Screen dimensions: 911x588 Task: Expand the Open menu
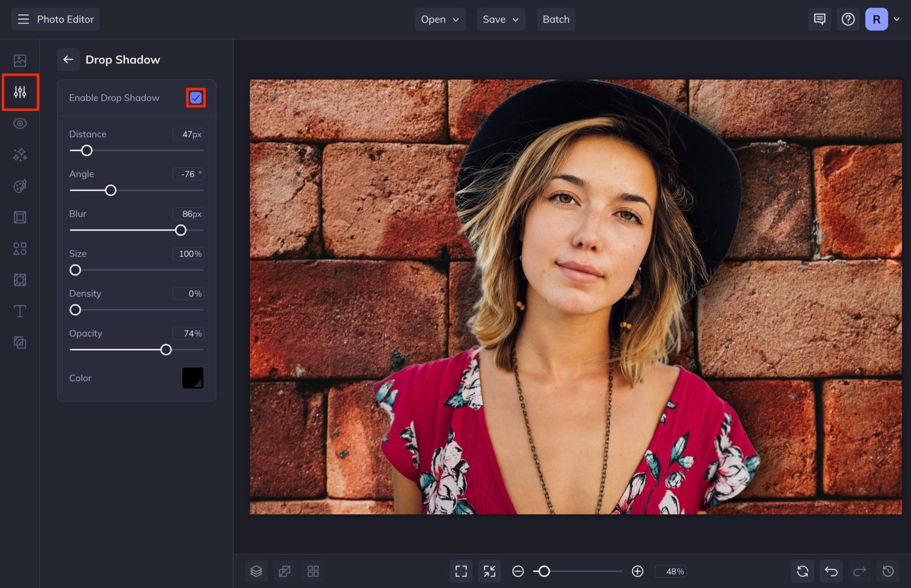[440, 19]
